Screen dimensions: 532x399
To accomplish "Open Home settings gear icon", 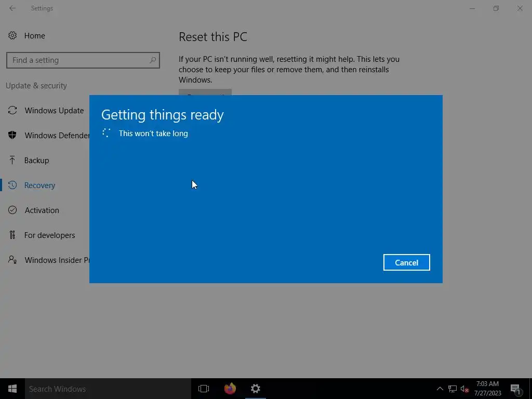I will coord(12,35).
